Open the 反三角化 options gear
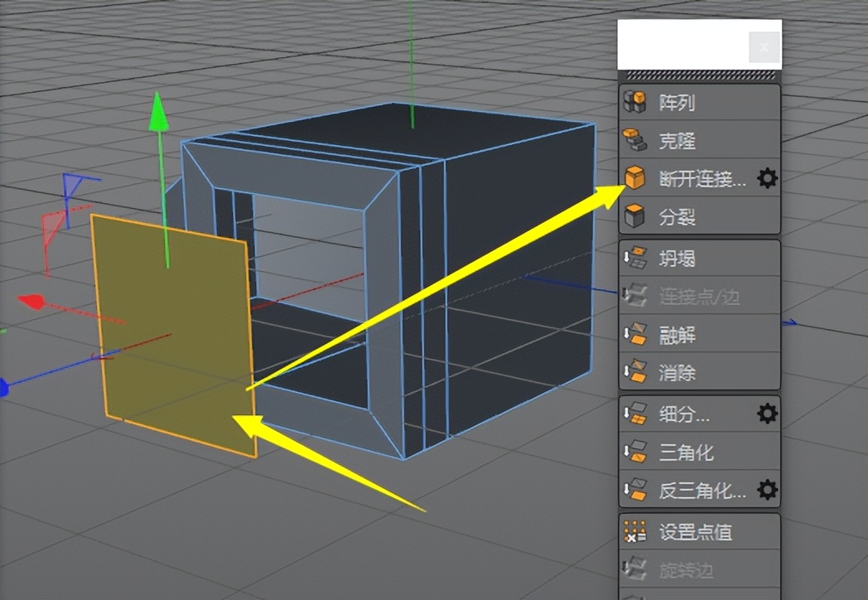The image size is (868, 600). click(768, 490)
